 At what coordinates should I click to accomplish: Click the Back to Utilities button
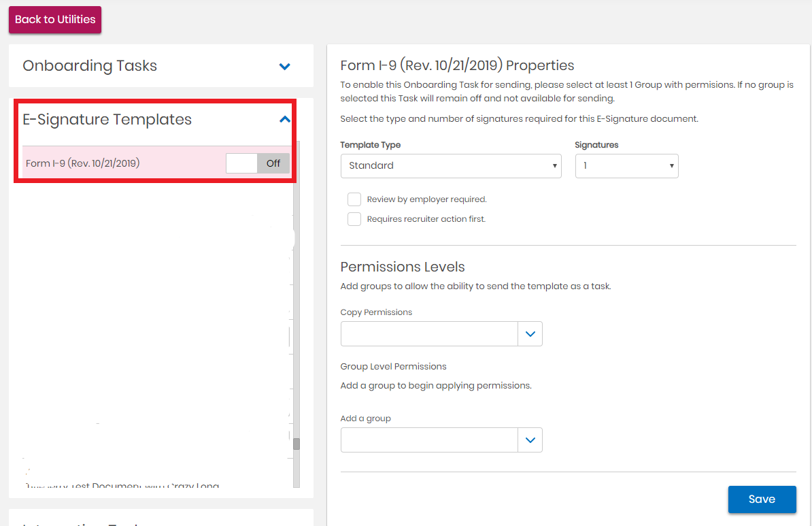point(55,20)
